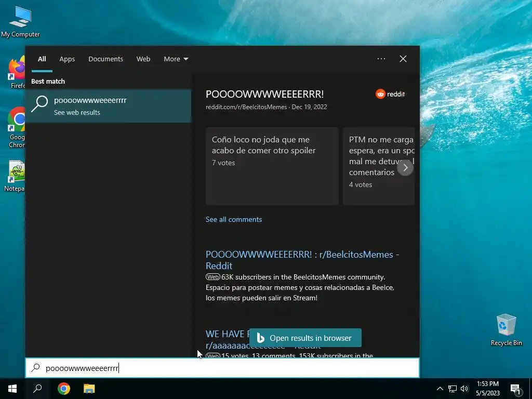Select the Google Chrome desktop shortcut

[x=16, y=127]
